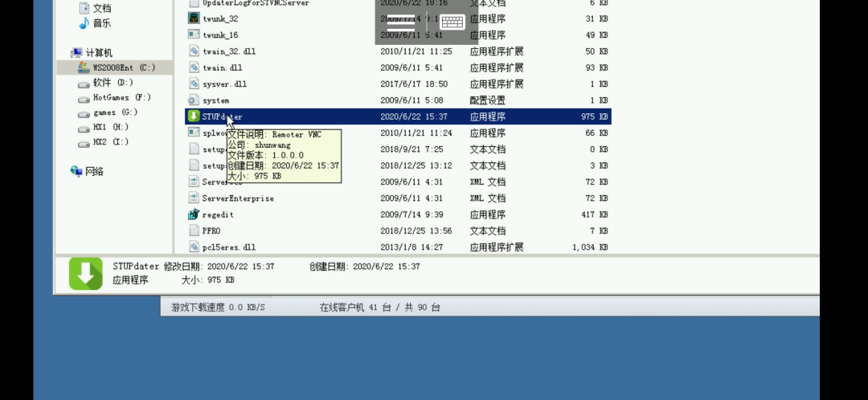This screenshot has height=400, width=868.
Task: Click the WS2008Ent (C:) drive icon
Action: tap(84, 67)
